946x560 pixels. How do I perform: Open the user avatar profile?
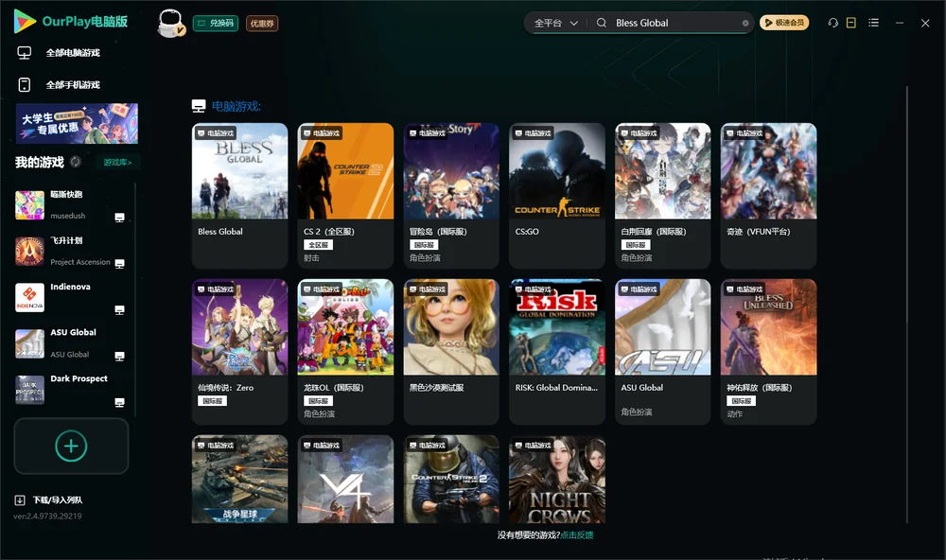(170, 23)
